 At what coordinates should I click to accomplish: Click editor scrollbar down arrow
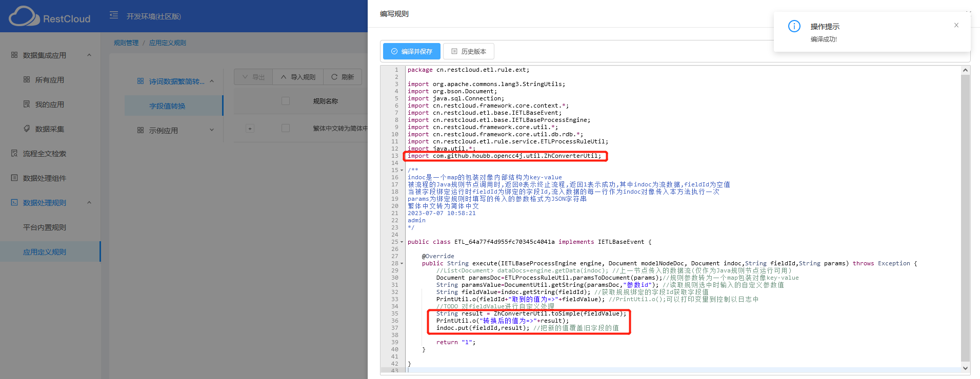click(x=966, y=368)
